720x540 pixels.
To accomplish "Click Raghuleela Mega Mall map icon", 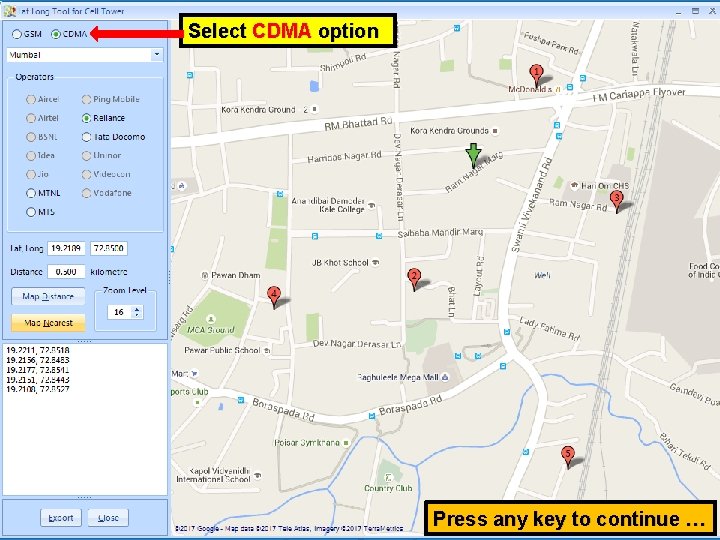I will (x=444, y=377).
